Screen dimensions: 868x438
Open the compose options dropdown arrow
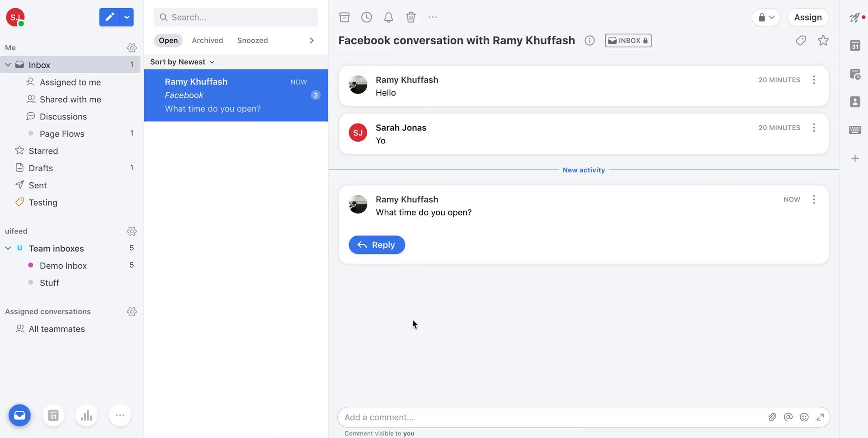pos(127,17)
